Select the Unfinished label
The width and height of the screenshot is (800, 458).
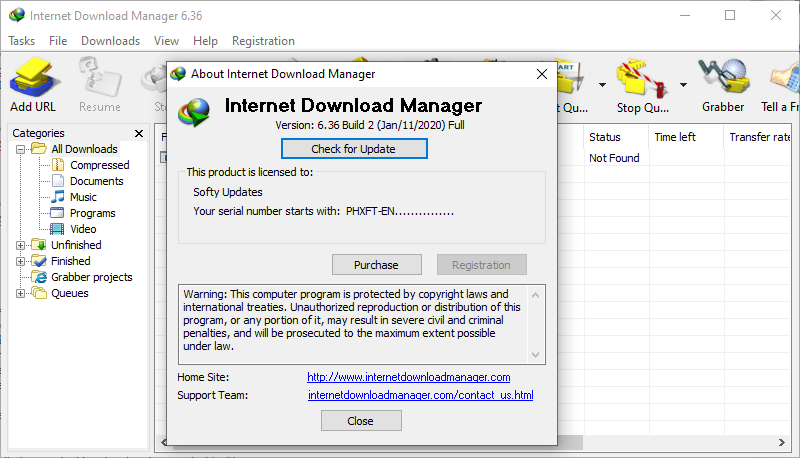tap(76, 245)
